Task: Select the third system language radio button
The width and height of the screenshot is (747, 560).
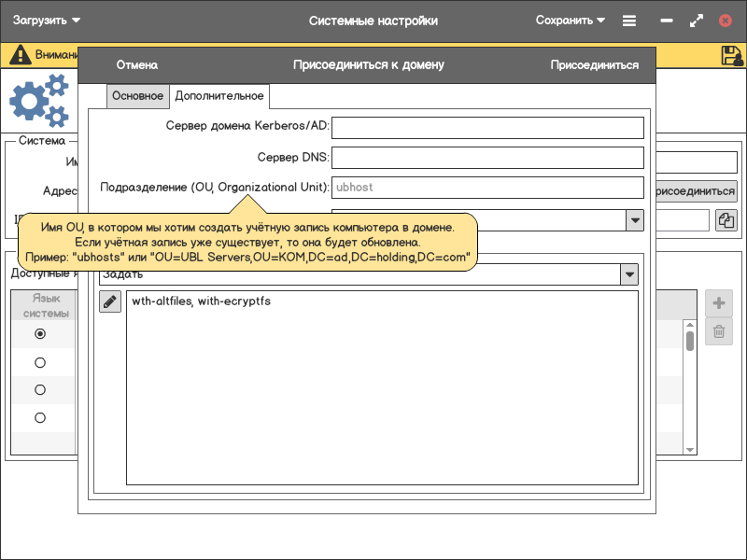Action: coord(40,389)
